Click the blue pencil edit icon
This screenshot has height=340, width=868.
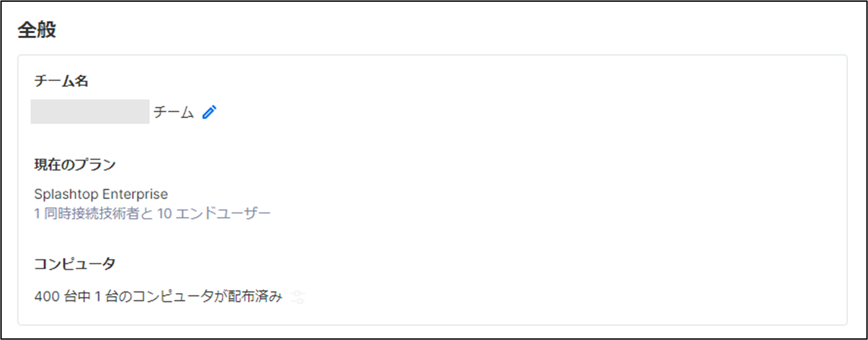pyautogui.click(x=209, y=112)
